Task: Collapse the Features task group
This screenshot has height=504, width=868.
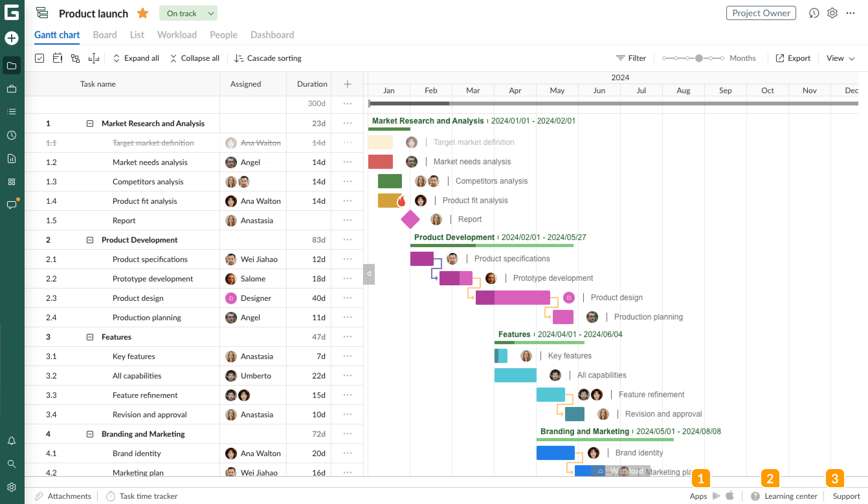Action: [x=90, y=337]
